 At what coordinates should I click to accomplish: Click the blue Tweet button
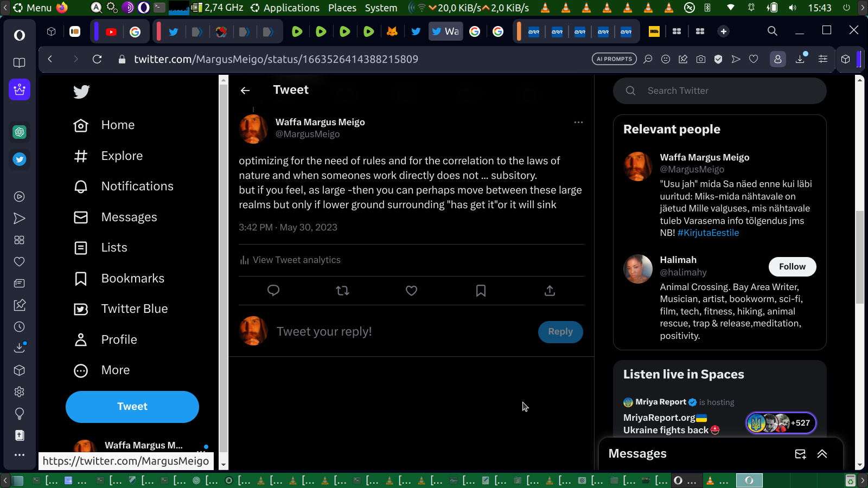point(132,407)
